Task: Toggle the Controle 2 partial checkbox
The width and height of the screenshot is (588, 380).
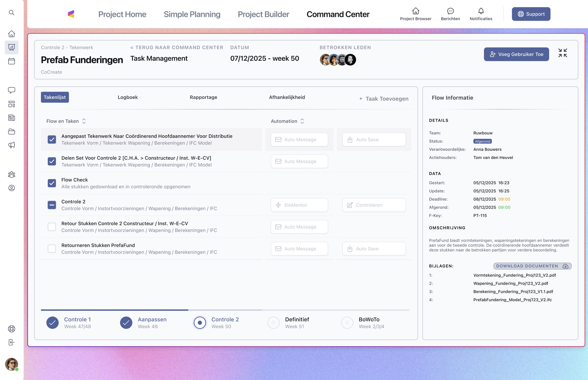Action: click(52, 205)
